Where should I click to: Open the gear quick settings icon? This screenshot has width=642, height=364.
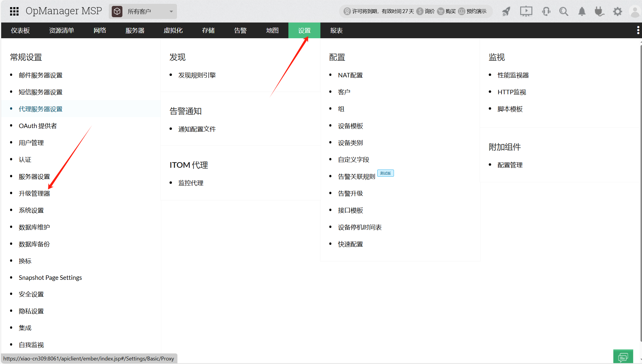[x=617, y=12]
